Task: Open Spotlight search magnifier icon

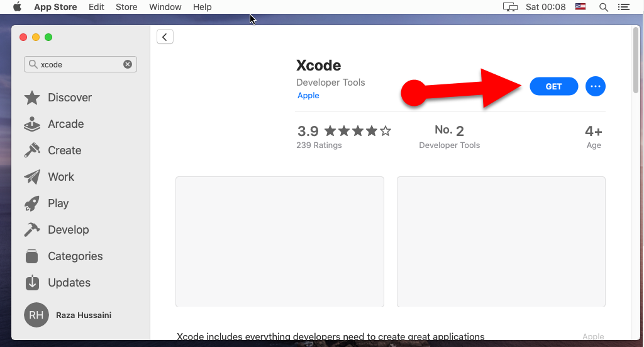Action: click(x=603, y=7)
